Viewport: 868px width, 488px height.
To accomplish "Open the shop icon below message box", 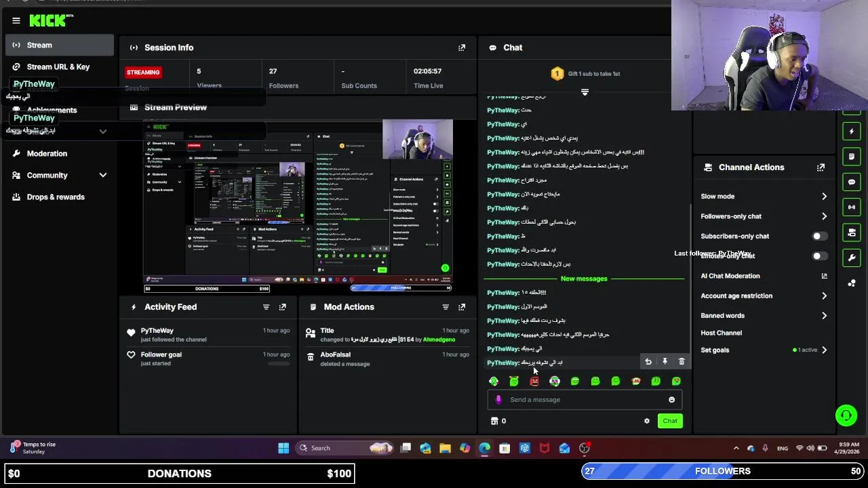I will pos(494,421).
